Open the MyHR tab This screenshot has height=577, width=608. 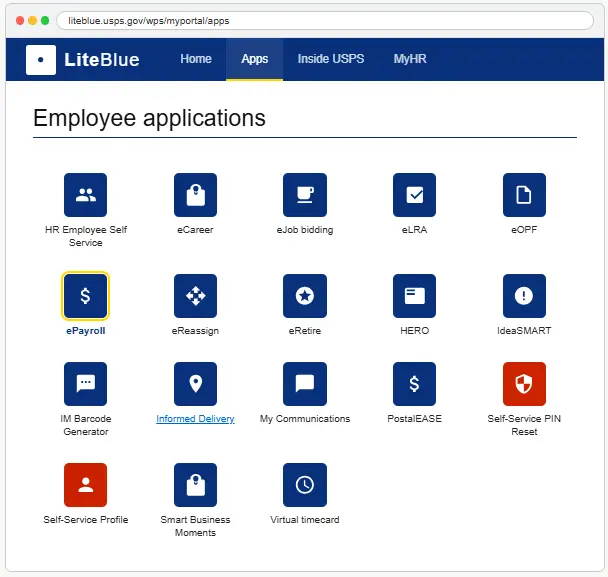[410, 59]
